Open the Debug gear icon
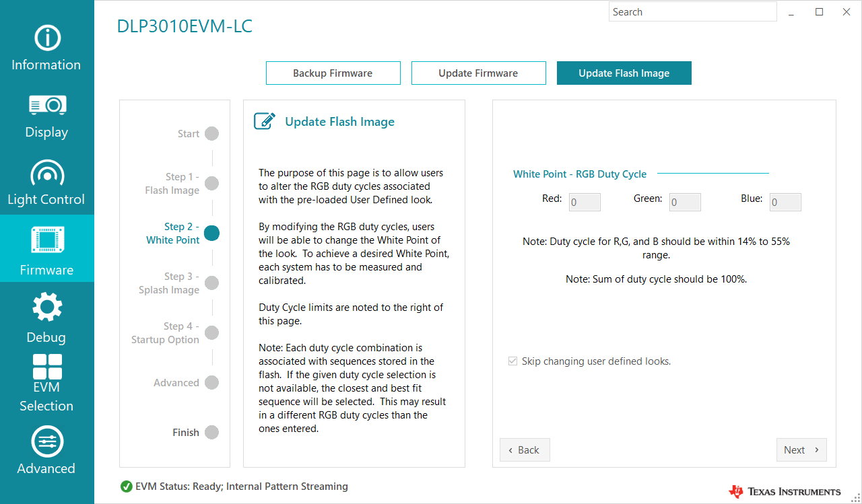Viewport: 862px width, 504px height. tap(47, 308)
